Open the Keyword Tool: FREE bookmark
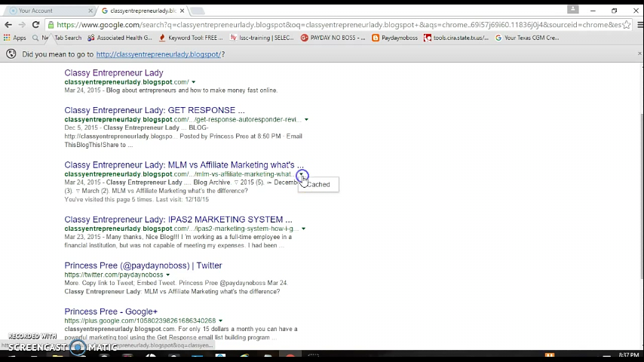This screenshot has width=644, height=362. pos(191,38)
